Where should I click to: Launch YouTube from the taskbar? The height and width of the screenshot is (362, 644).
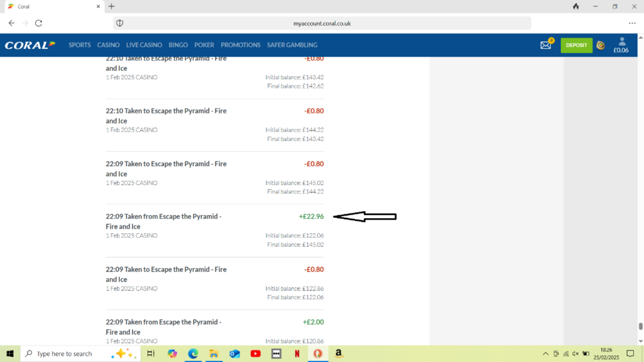click(x=256, y=354)
